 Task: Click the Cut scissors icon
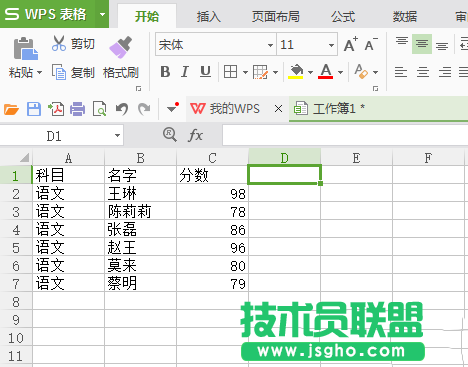tap(59, 43)
